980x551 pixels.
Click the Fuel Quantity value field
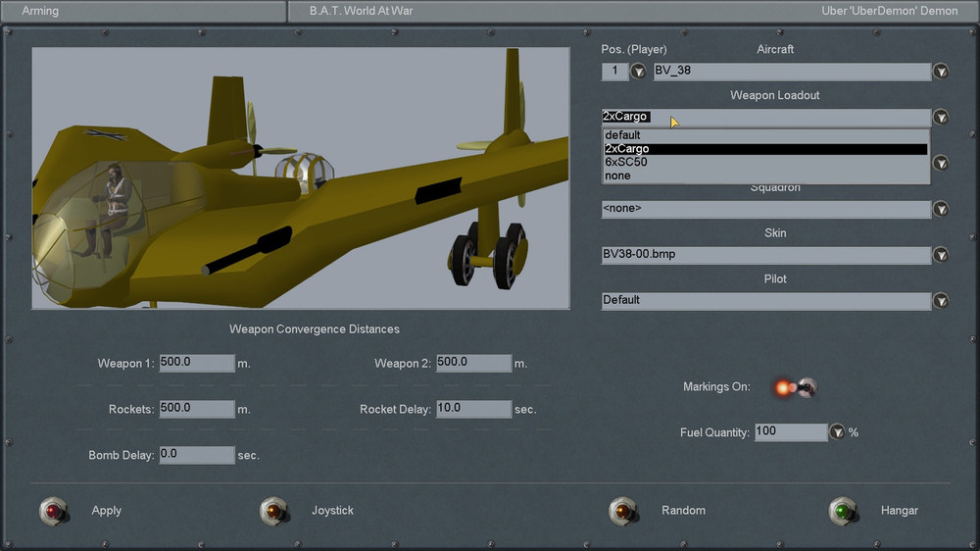click(791, 431)
